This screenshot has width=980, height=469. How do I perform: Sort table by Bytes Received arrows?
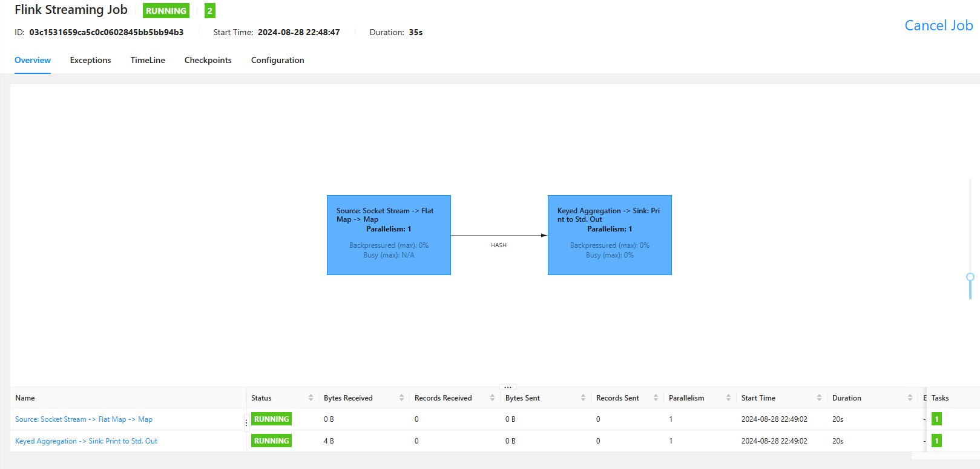click(x=401, y=398)
